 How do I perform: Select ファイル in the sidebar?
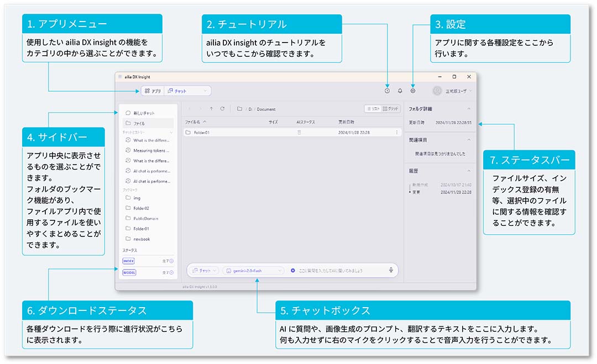click(x=148, y=123)
